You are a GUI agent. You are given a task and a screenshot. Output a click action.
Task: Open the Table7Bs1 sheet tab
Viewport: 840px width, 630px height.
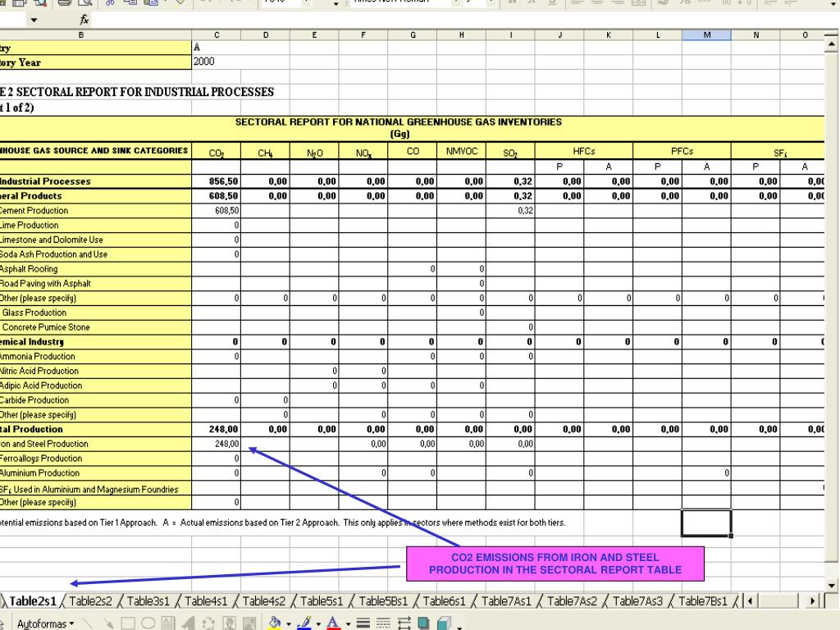(x=703, y=601)
